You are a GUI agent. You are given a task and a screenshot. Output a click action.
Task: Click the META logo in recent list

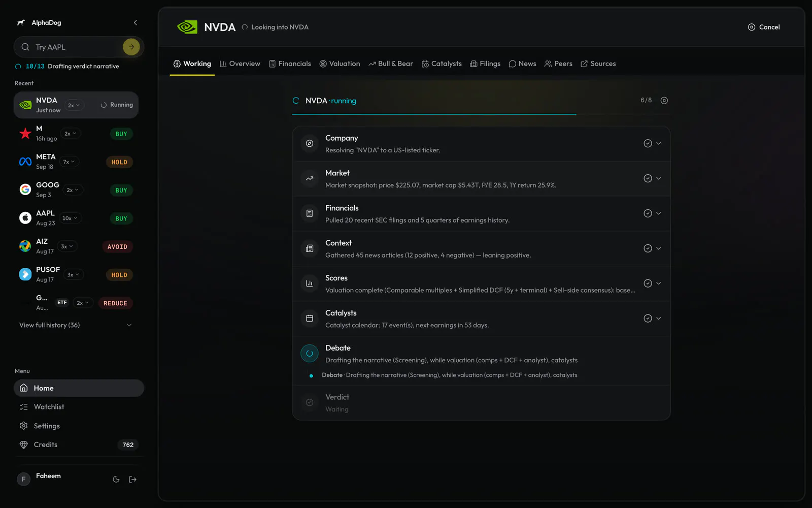pos(25,162)
